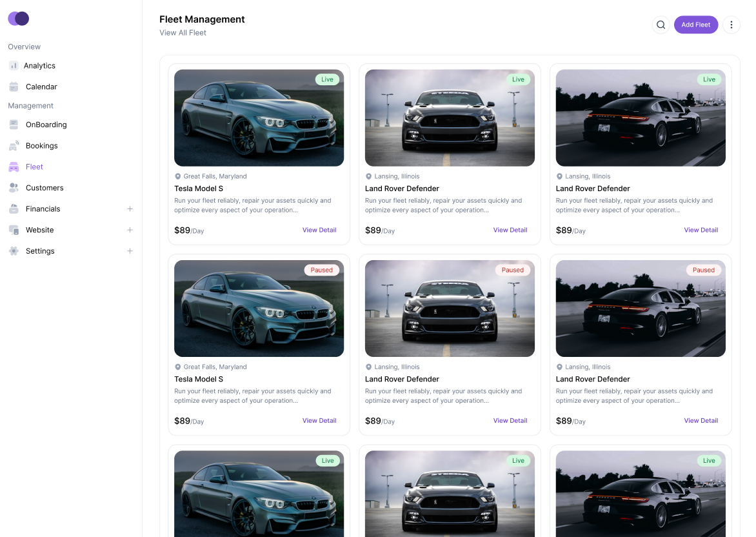The image size is (756, 537).
Task: Open the three-dot more options menu
Action: [x=731, y=25]
